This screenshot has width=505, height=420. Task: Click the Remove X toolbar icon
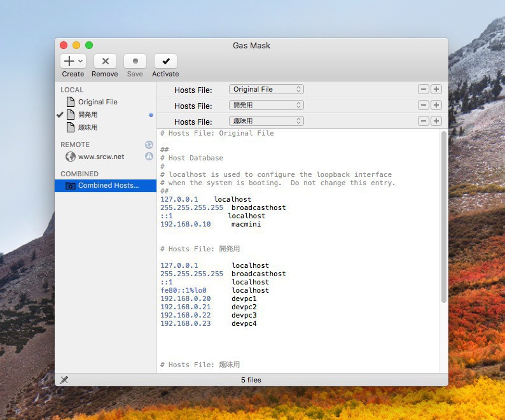[105, 61]
